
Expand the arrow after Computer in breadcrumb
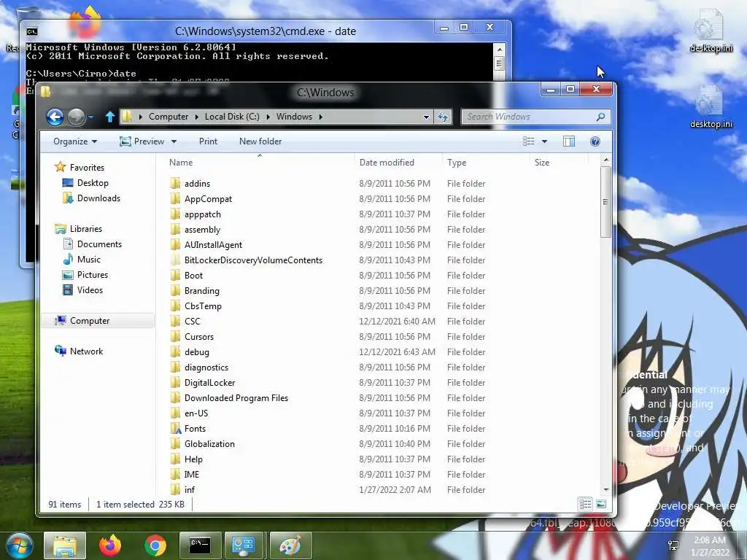tap(196, 117)
